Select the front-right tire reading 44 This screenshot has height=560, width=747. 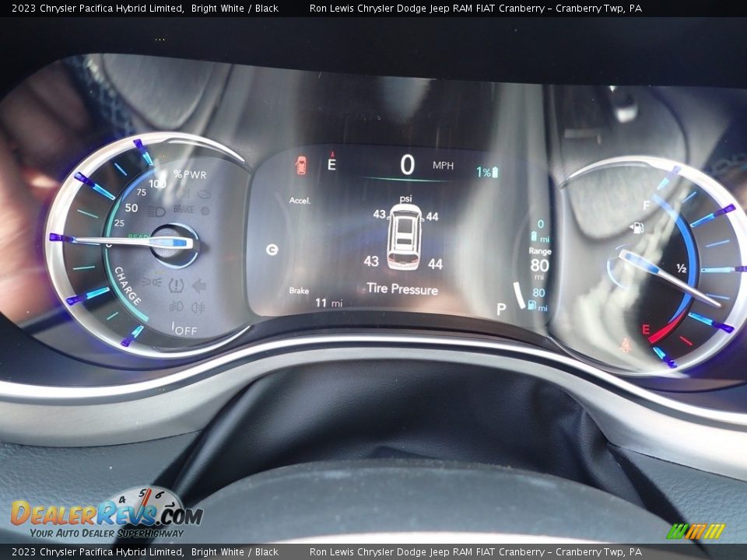432,217
